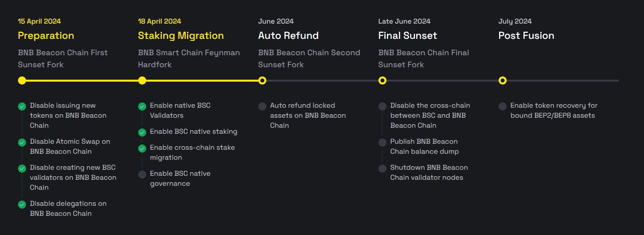
Task: Click the Staking Migration timeline marker dot
Action: point(142,80)
